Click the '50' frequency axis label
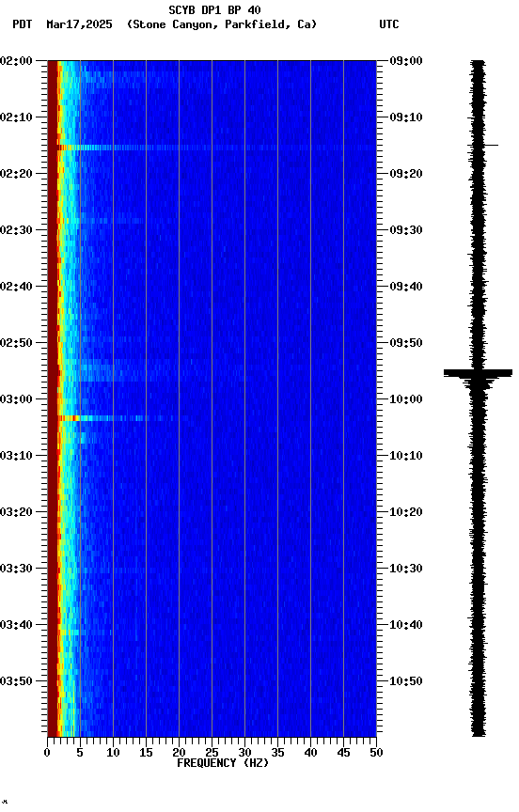Viewport: 519px width, 812px height. [377, 753]
